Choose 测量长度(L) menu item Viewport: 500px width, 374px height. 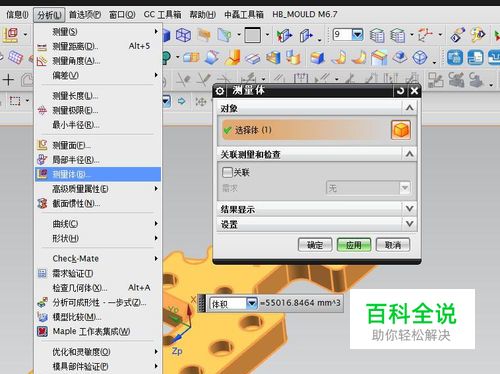98,96
